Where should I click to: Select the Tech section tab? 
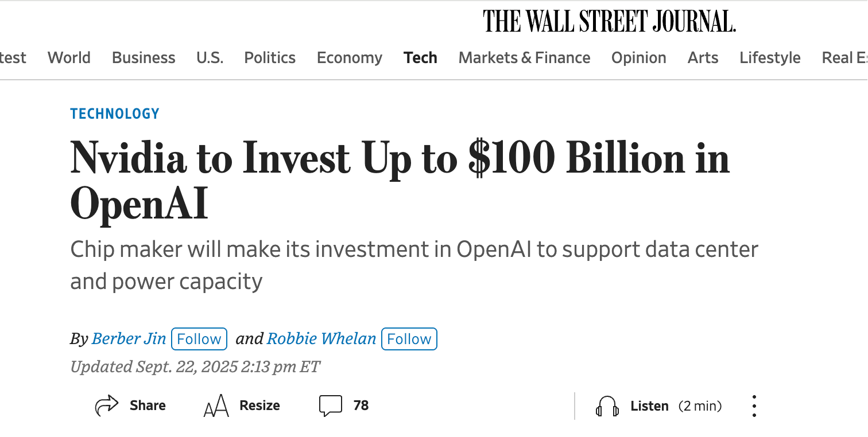pyautogui.click(x=420, y=58)
